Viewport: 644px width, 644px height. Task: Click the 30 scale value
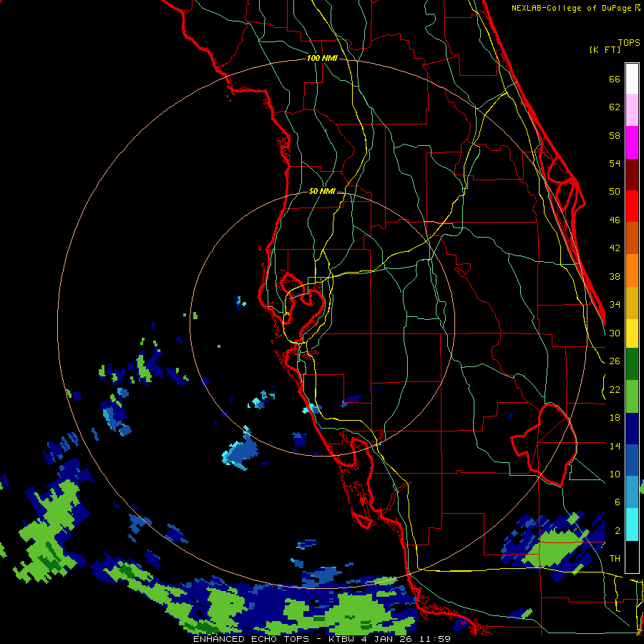click(x=615, y=333)
